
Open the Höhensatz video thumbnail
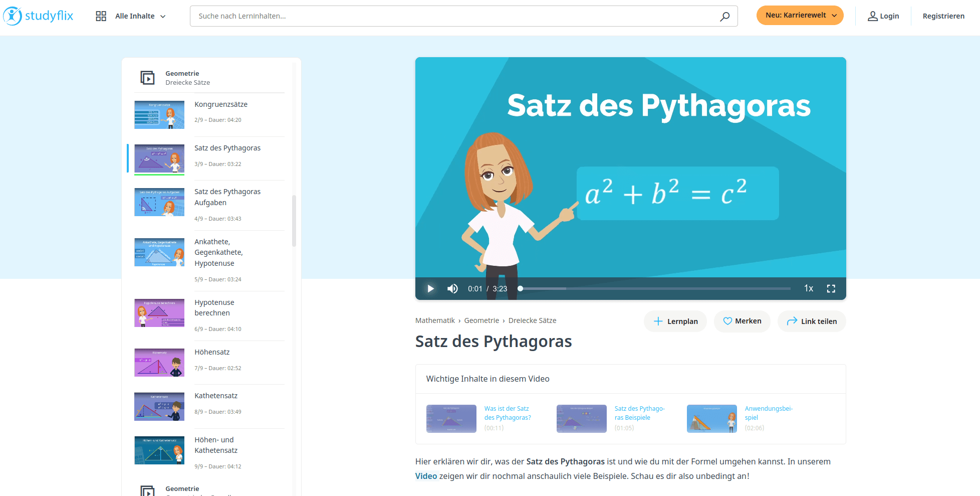click(159, 362)
